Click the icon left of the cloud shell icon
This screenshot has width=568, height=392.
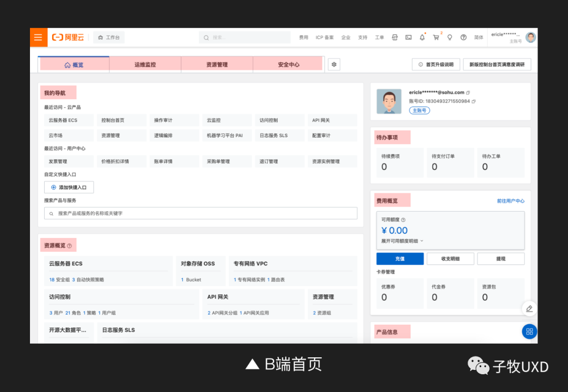click(394, 37)
